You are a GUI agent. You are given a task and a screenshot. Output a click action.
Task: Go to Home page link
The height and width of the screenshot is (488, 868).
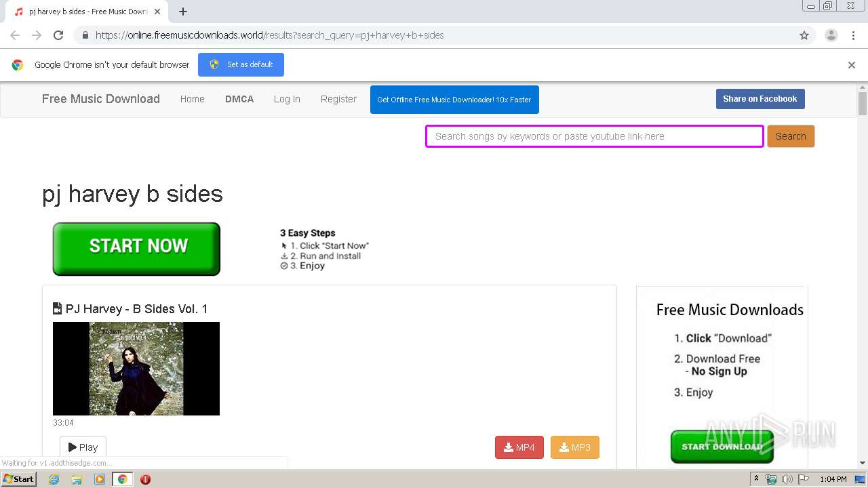(193, 99)
